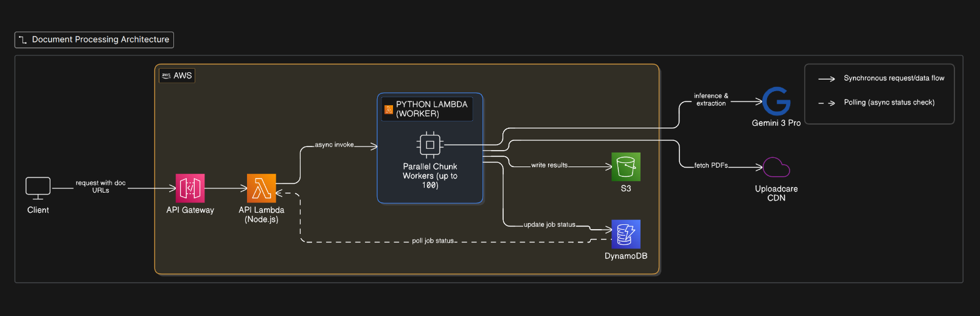Click the 'DynamoDB' node label
The width and height of the screenshot is (980, 316).
pos(626,256)
